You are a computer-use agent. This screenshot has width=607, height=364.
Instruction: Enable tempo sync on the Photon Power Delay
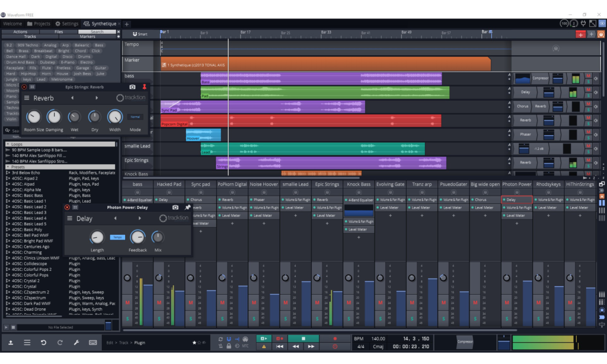click(116, 236)
